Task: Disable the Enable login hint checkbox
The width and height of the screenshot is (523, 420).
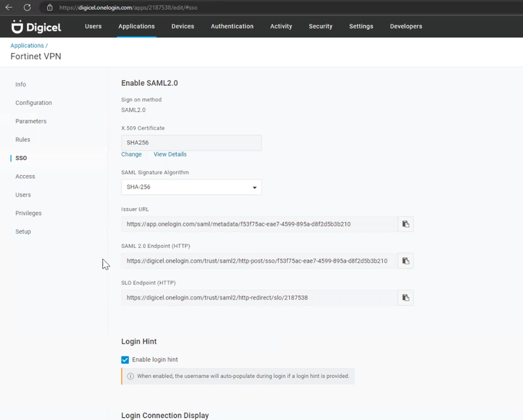Action: pyautogui.click(x=125, y=360)
